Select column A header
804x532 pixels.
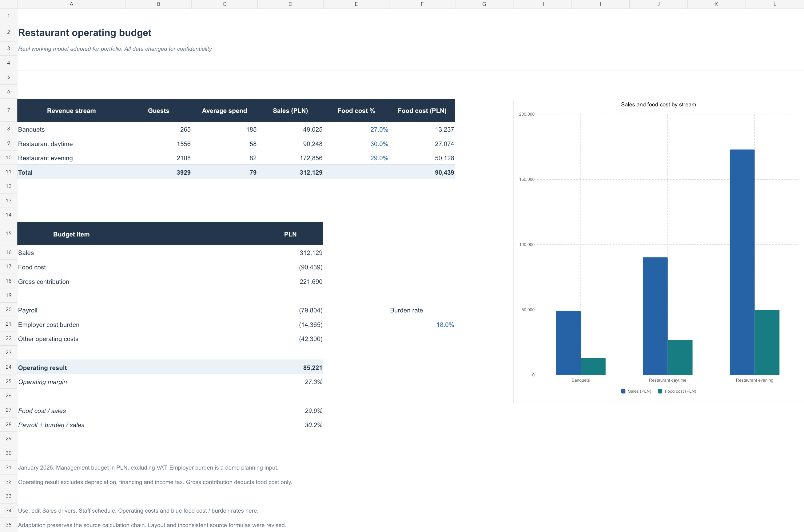(x=71, y=4)
